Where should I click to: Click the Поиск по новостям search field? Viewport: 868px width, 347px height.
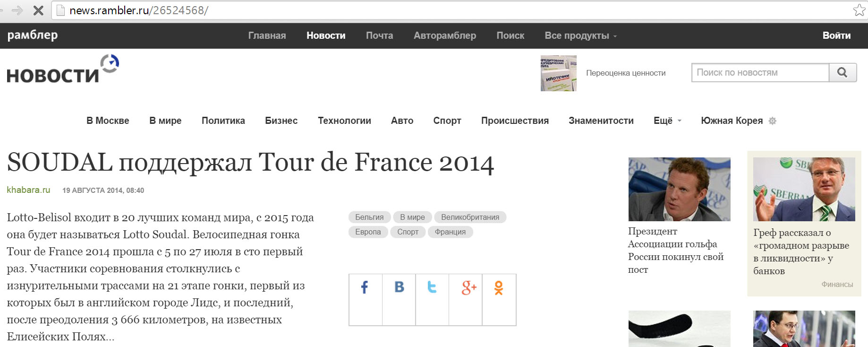point(760,72)
